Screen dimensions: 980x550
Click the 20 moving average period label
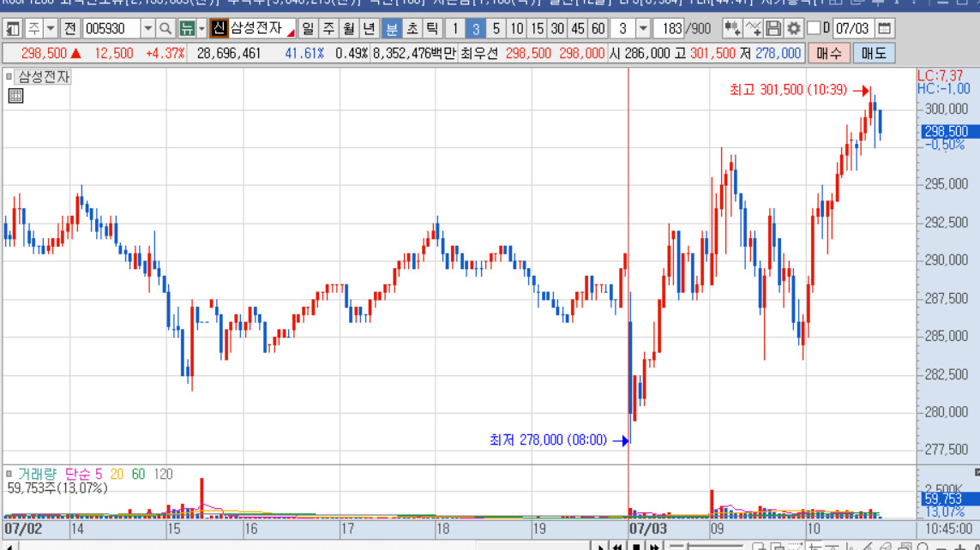coord(117,475)
